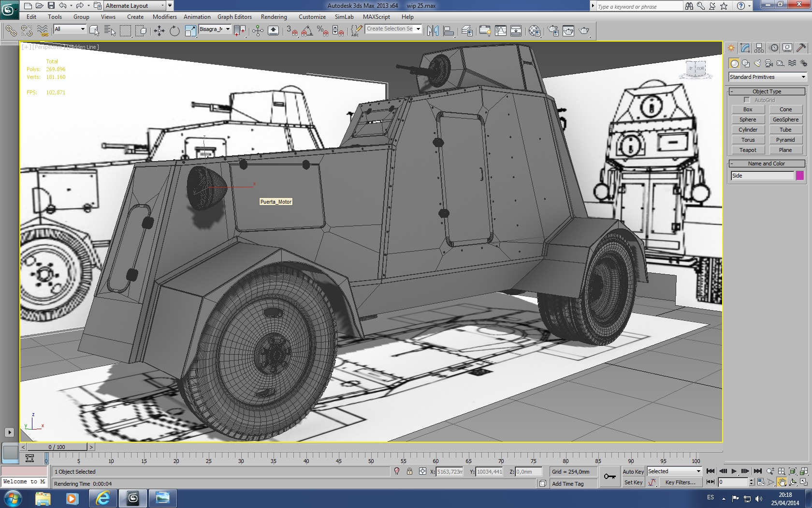Open the Standard Primitives dropdown
Image resolution: width=812 pixels, height=508 pixels.
click(768, 77)
